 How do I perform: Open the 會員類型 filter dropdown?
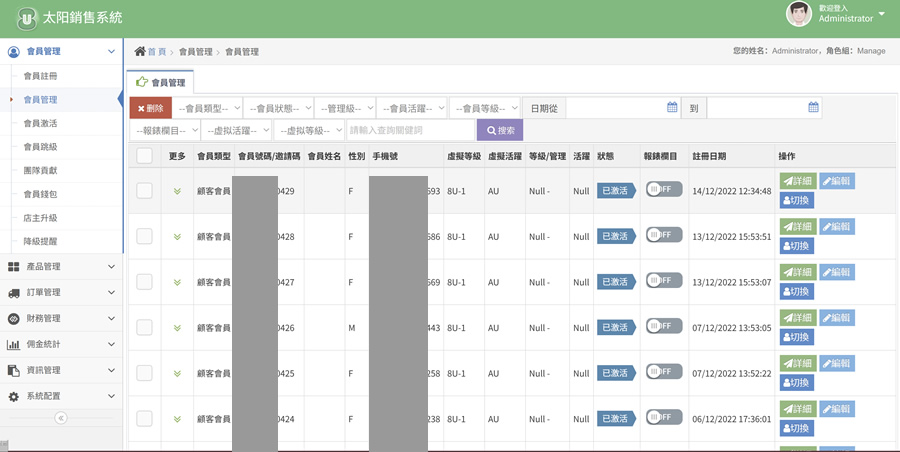tap(207, 108)
